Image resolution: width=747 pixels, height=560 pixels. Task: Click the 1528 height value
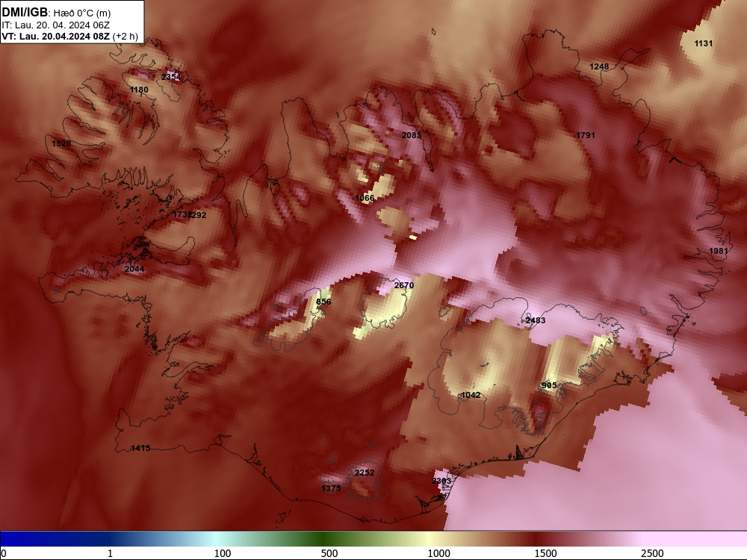click(x=61, y=143)
